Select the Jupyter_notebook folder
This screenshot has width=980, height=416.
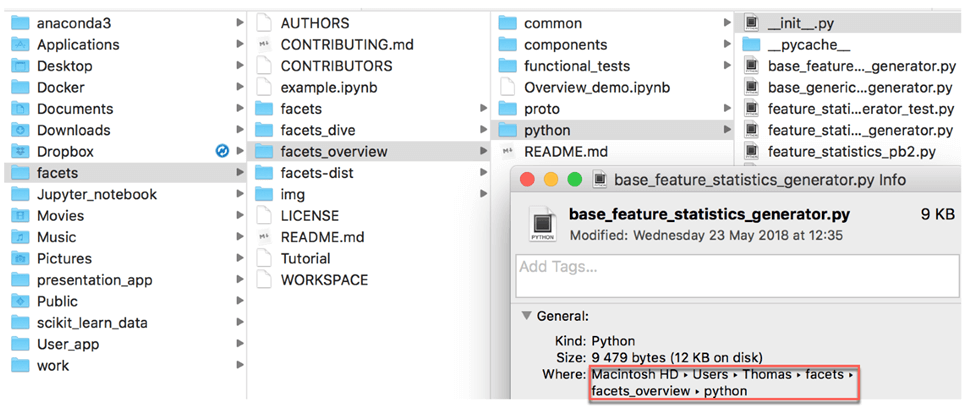click(96, 194)
